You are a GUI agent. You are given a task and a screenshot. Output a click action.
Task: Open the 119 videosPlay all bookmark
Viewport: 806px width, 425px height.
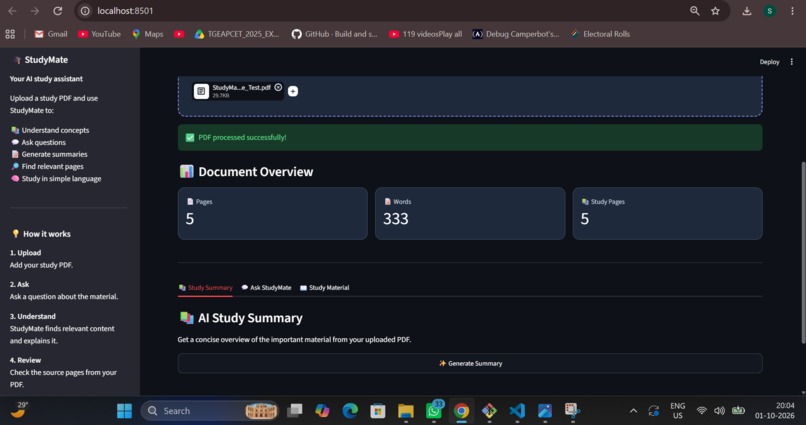coord(426,34)
